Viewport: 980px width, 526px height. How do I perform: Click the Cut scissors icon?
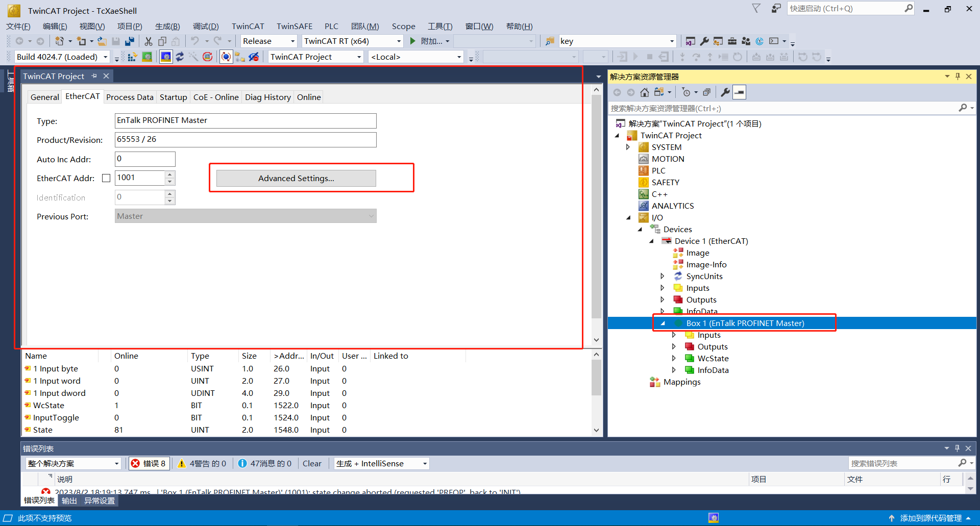tap(149, 41)
